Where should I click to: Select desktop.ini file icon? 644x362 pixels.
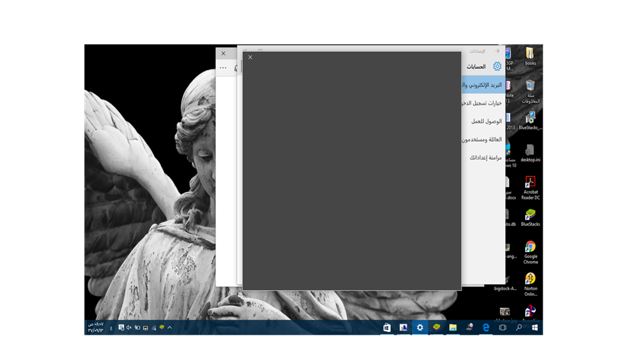pyautogui.click(x=530, y=153)
